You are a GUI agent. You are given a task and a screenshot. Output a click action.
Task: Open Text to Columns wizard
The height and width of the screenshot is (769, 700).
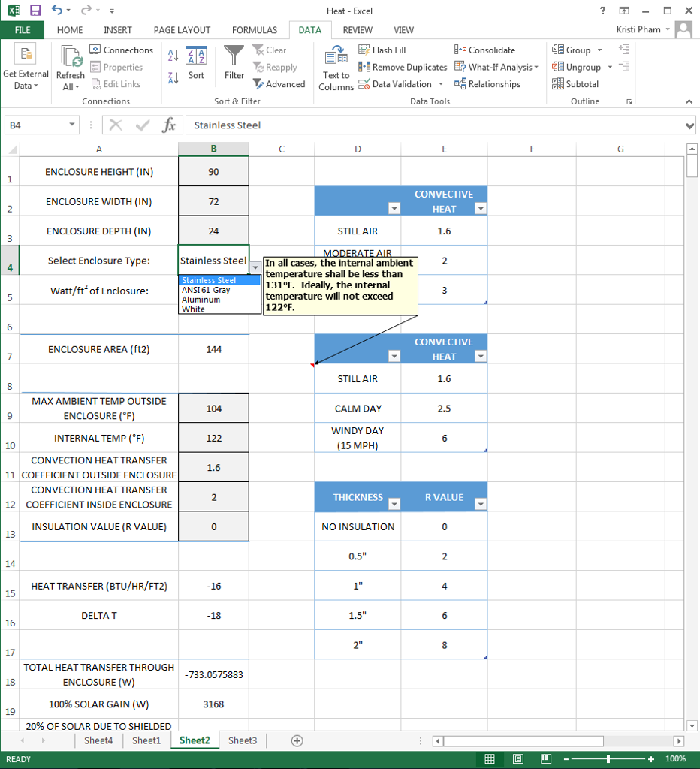[336, 68]
